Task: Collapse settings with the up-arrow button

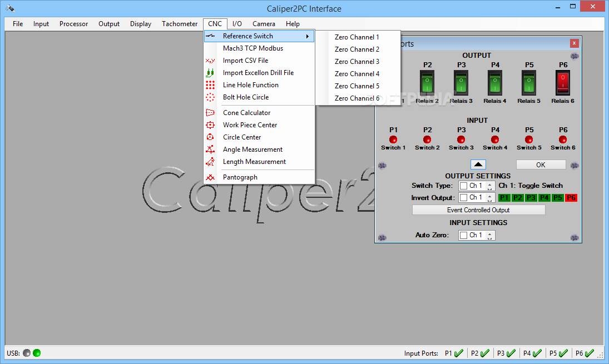Action: tap(478, 164)
